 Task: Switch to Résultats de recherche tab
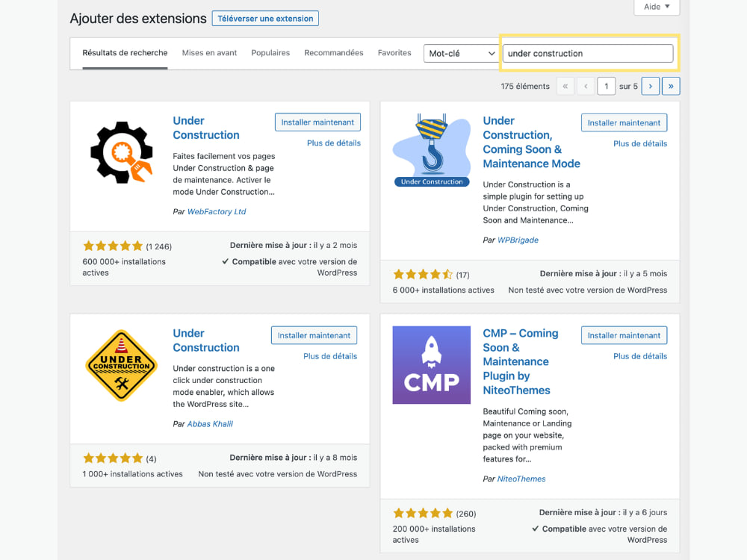coord(125,53)
